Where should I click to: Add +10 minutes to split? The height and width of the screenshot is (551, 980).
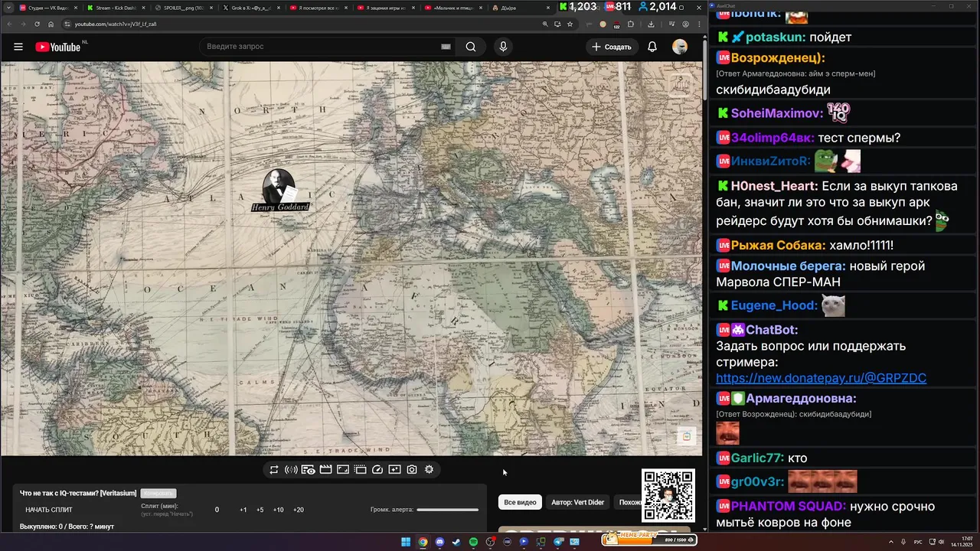click(x=279, y=510)
